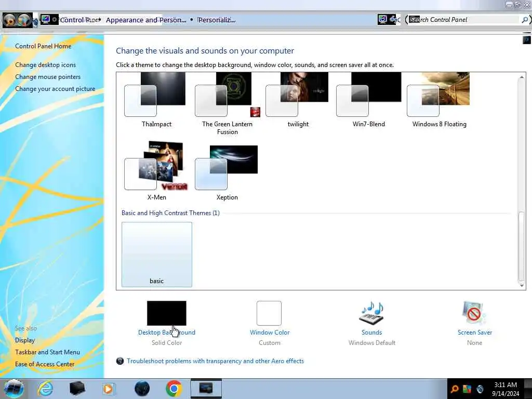Switch to the active Personalization taskbar window

206,389
